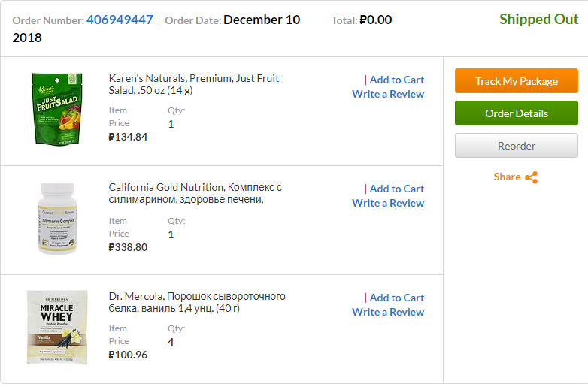
Task: Open Dr. Mercola product title
Action: [197, 302]
